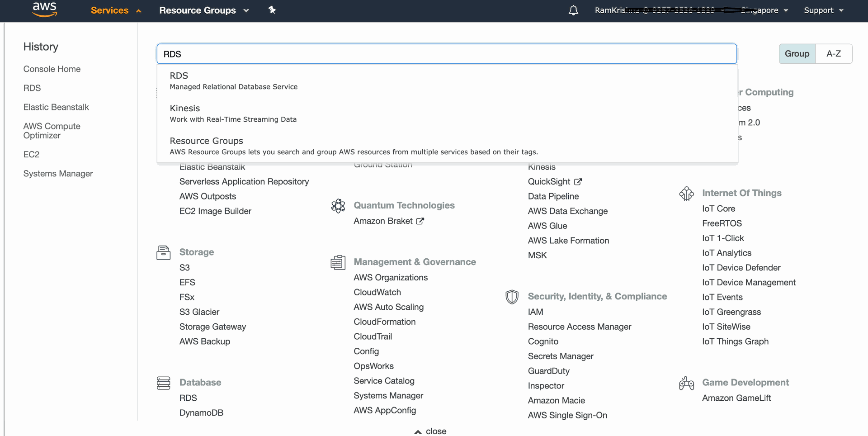Open S3 service
The image size is (868, 436).
click(x=184, y=268)
